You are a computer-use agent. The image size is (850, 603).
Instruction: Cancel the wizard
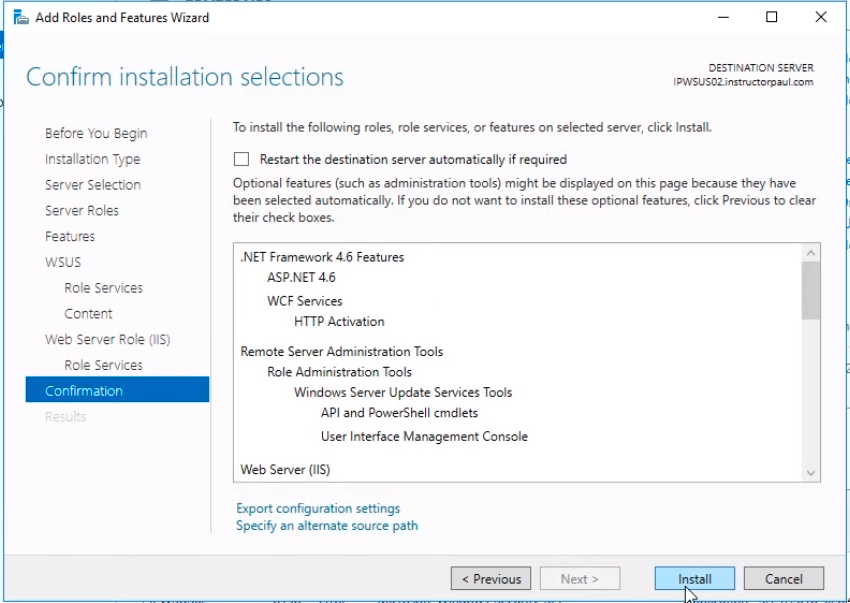(x=784, y=579)
